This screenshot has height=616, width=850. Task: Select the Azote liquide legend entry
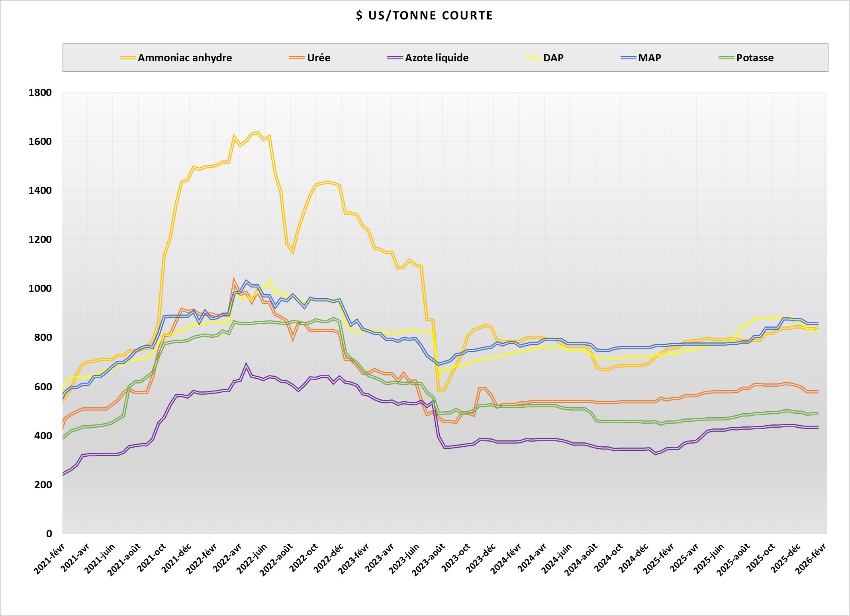coord(437,58)
